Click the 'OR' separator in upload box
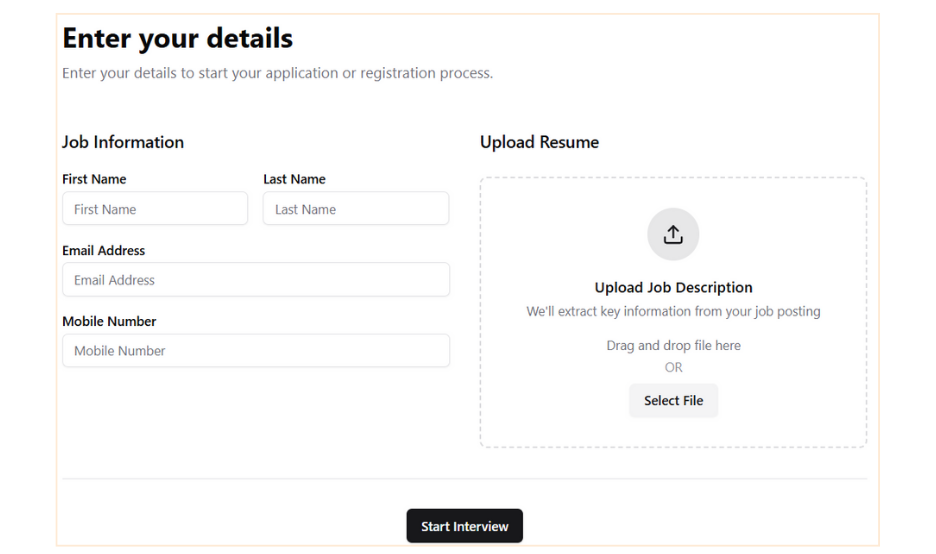Screen dimensions: 936x554 (x=673, y=367)
